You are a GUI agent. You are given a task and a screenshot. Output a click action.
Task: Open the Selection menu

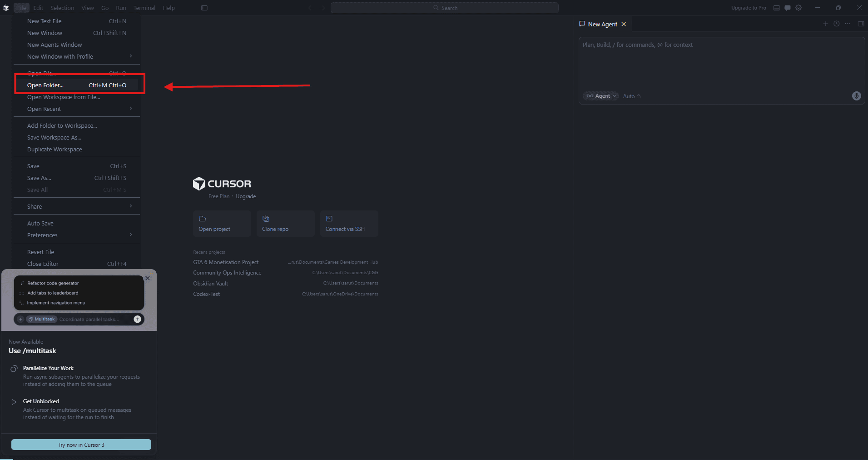point(62,8)
